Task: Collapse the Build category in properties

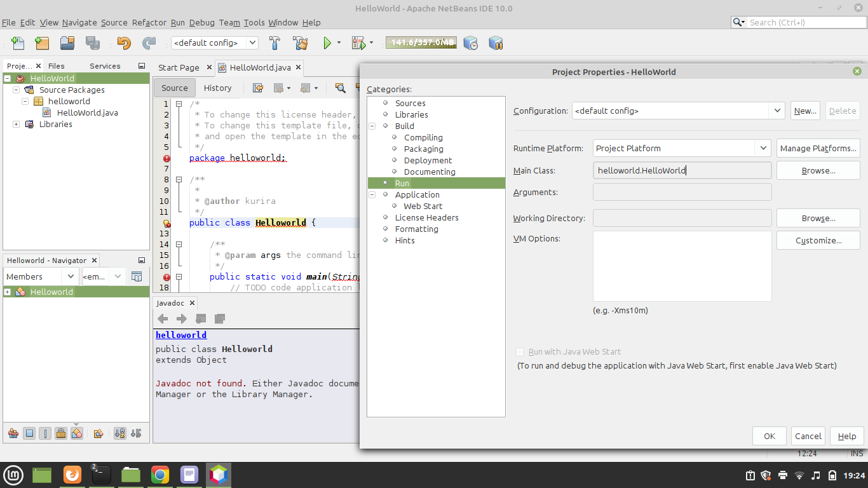Action: click(x=372, y=126)
